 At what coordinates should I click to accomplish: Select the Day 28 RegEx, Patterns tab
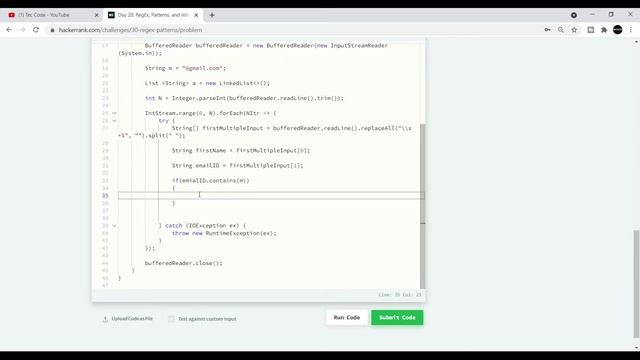[152, 15]
